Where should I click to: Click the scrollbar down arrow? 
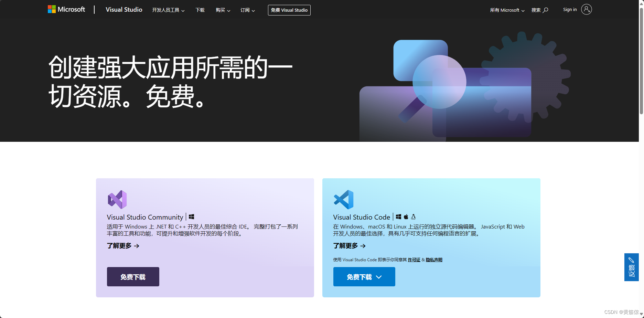point(641,314)
